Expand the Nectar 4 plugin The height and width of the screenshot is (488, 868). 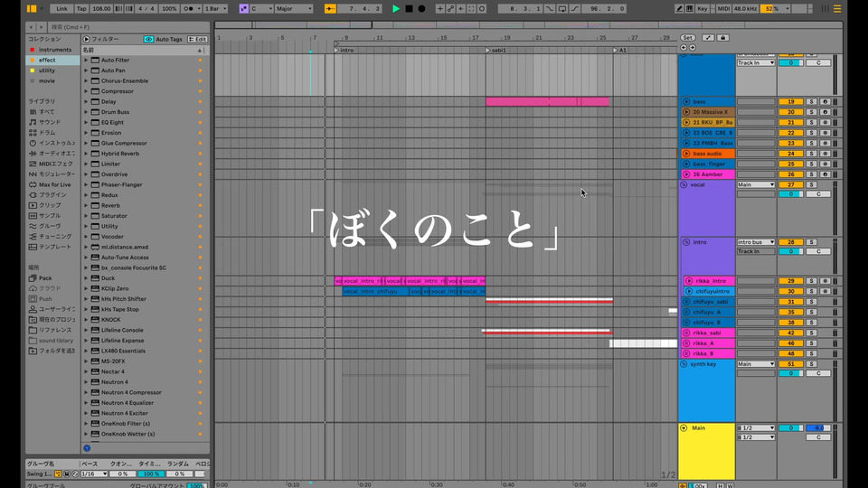tap(86, 371)
